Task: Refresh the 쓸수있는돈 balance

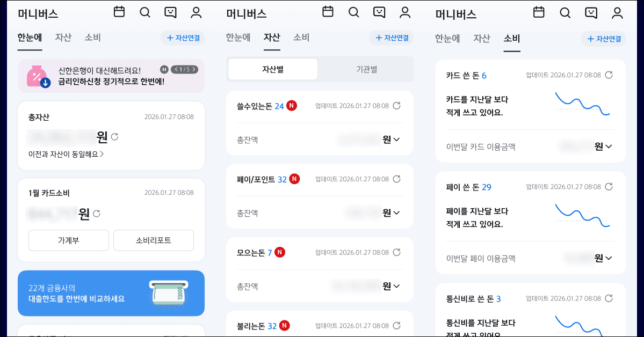Action: 397,106
